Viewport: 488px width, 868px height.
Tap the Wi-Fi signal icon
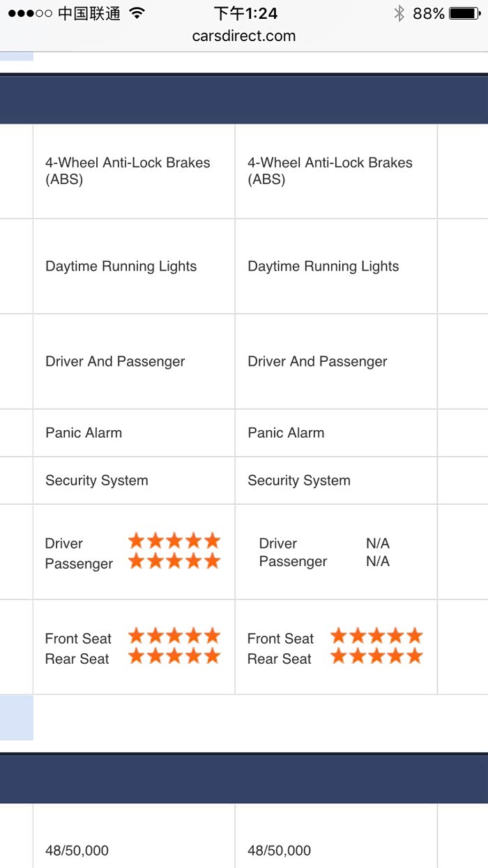pyautogui.click(x=137, y=13)
